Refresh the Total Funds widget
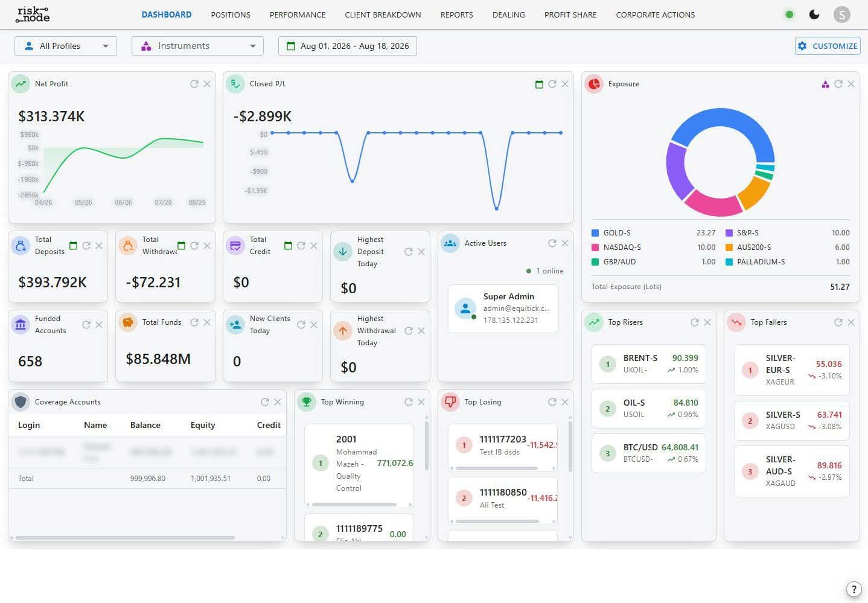Viewport: 868px width, 603px height. (x=194, y=322)
